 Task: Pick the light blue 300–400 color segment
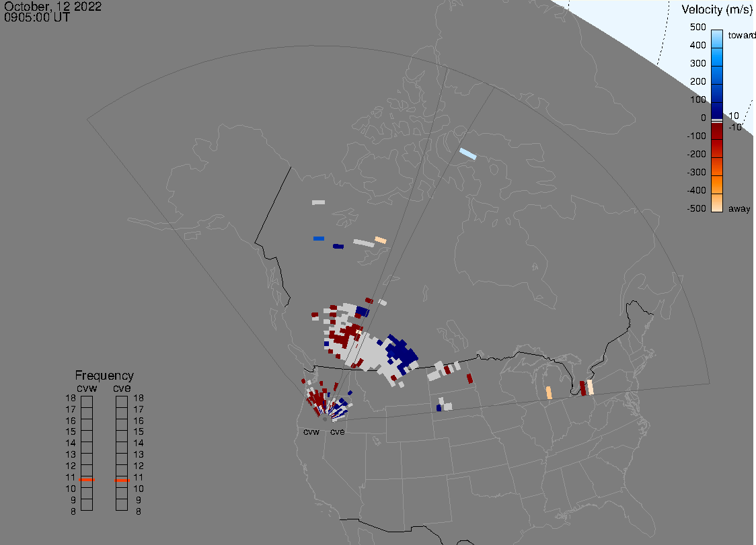[717, 57]
